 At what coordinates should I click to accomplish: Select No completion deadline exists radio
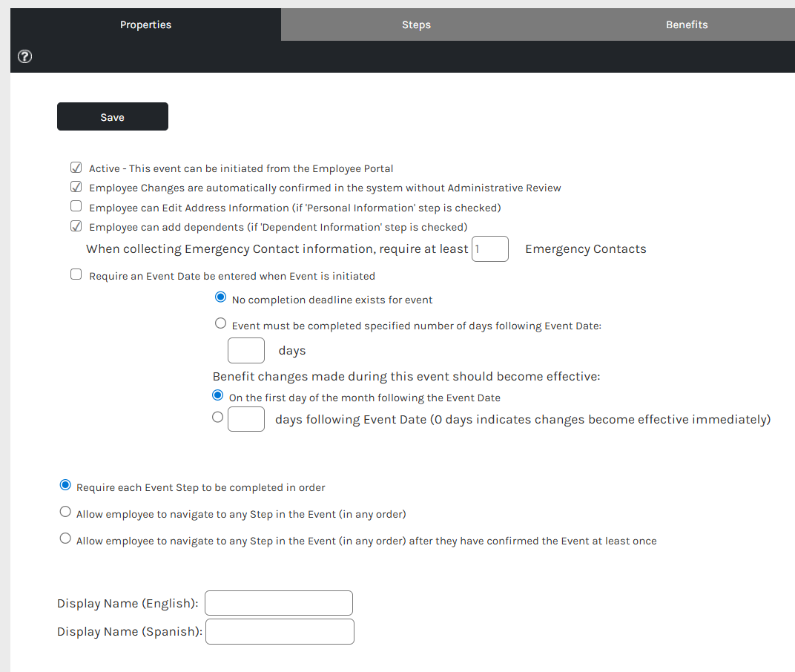[x=220, y=297]
